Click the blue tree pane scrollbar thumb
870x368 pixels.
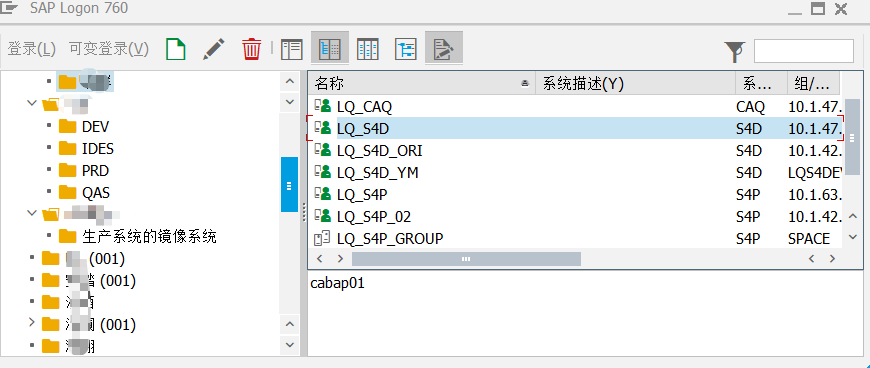coord(289,185)
